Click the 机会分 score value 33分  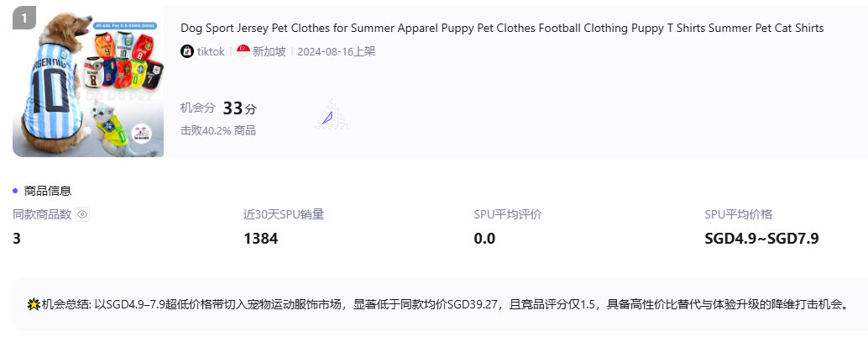[x=239, y=108]
